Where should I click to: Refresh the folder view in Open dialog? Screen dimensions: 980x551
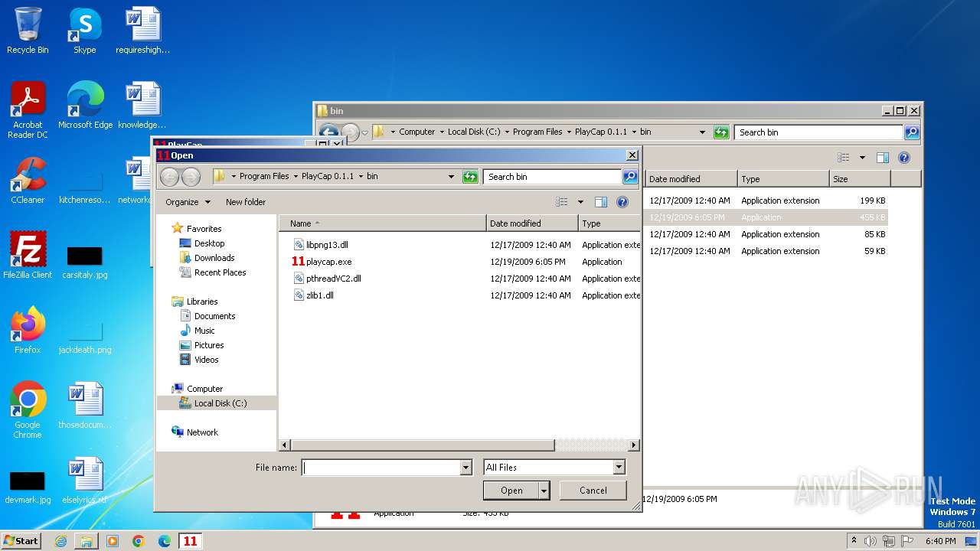(470, 177)
